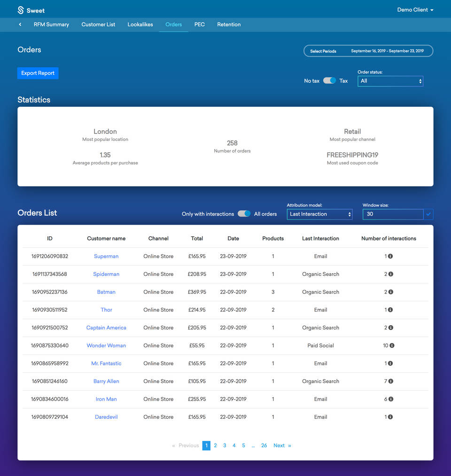Open the Order status dropdown
The image size is (451, 476).
(390, 81)
